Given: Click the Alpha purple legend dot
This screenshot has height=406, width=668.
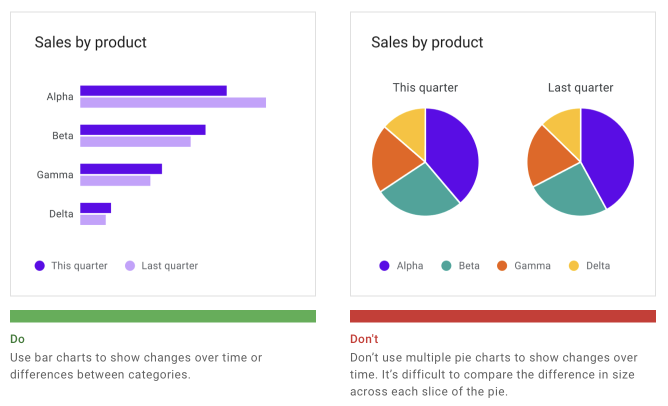Looking at the screenshot, I should (x=384, y=266).
